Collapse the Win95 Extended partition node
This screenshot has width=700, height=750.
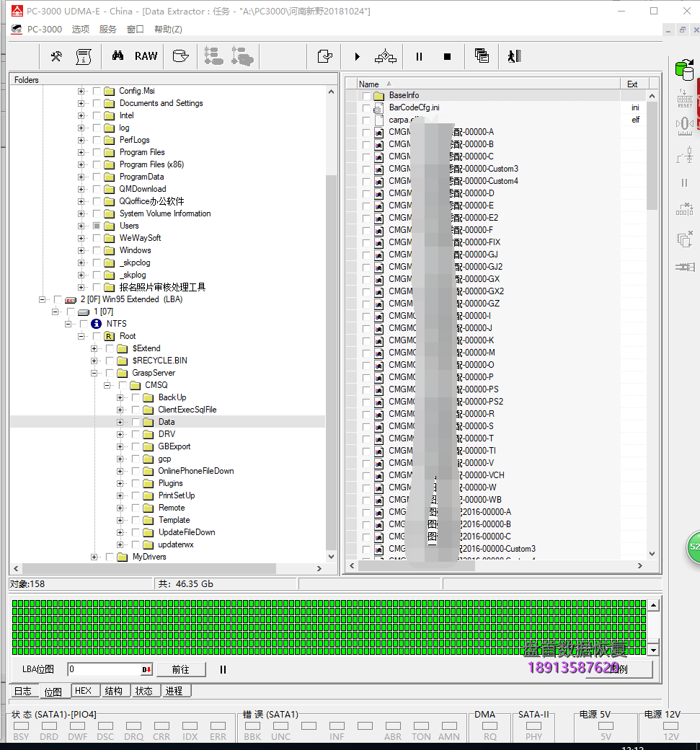pos(42,299)
